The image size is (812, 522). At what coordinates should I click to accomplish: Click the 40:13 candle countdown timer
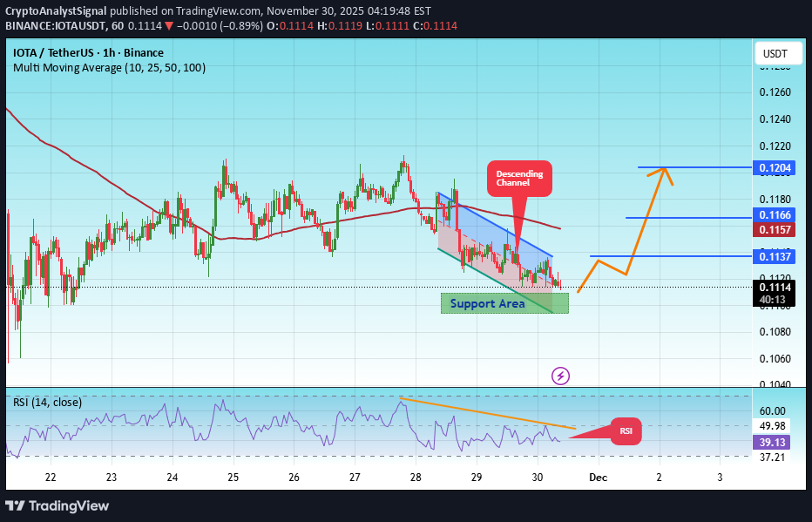click(x=772, y=299)
